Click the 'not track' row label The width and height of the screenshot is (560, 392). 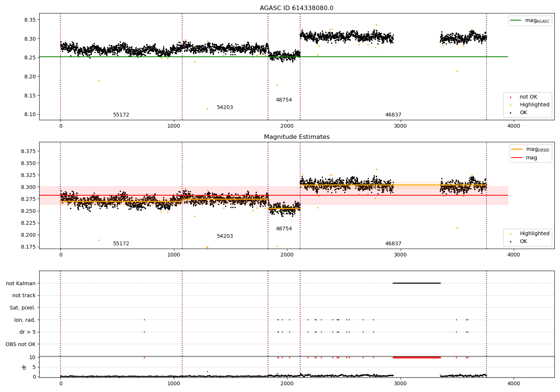(x=24, y=296)
